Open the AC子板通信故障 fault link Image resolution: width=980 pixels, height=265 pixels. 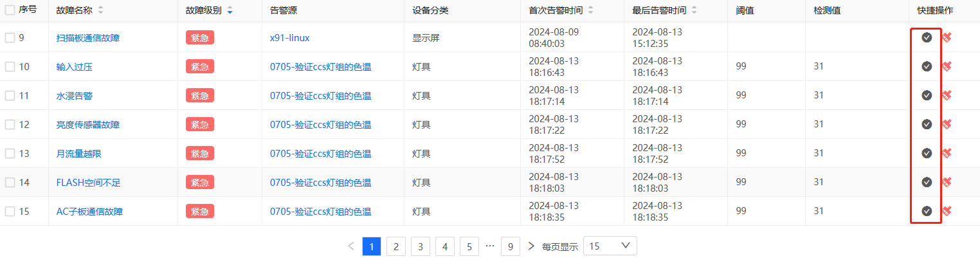90,212
